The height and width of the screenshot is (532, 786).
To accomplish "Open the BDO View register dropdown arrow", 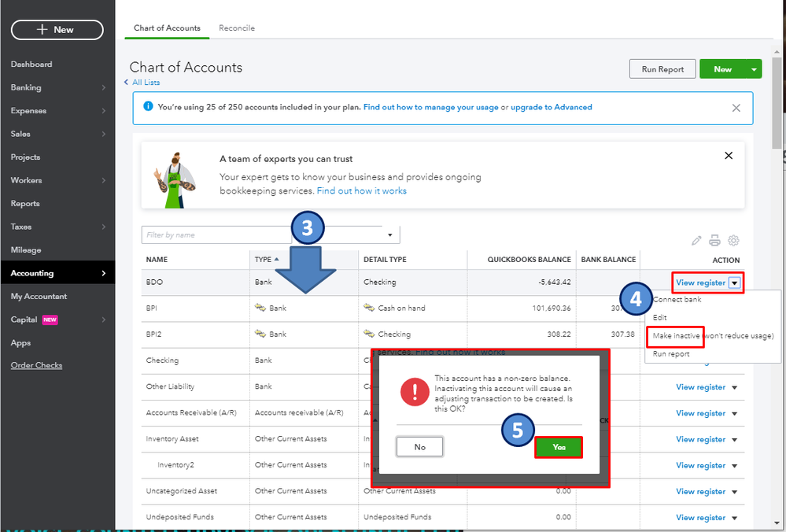I will pos(734,283).
